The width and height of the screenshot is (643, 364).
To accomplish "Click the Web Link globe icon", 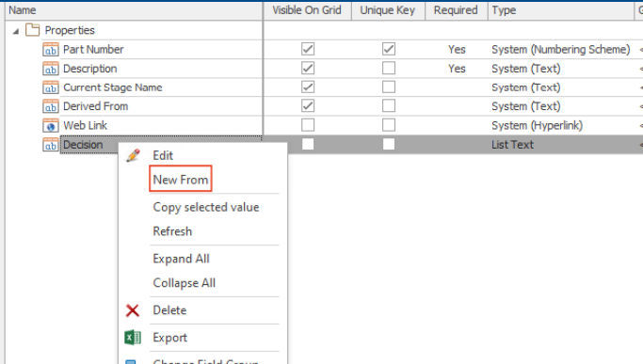I will tap(51, 125).
